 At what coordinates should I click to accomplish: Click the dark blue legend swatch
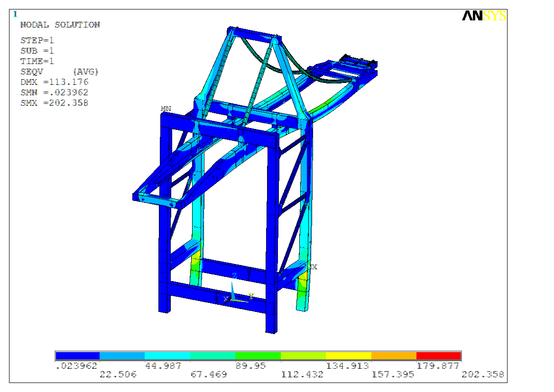coord(77,356)
